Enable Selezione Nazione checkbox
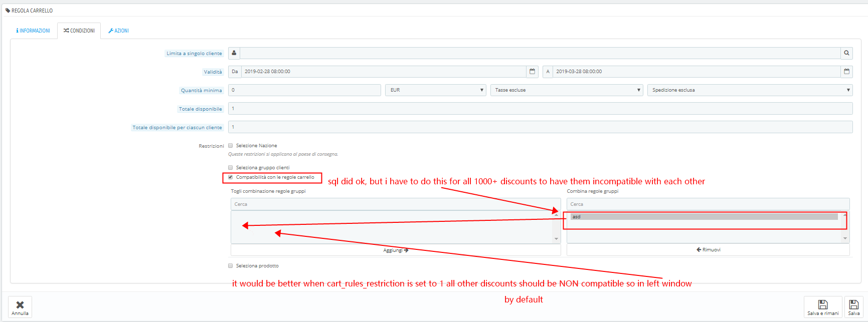 (231, 146)
